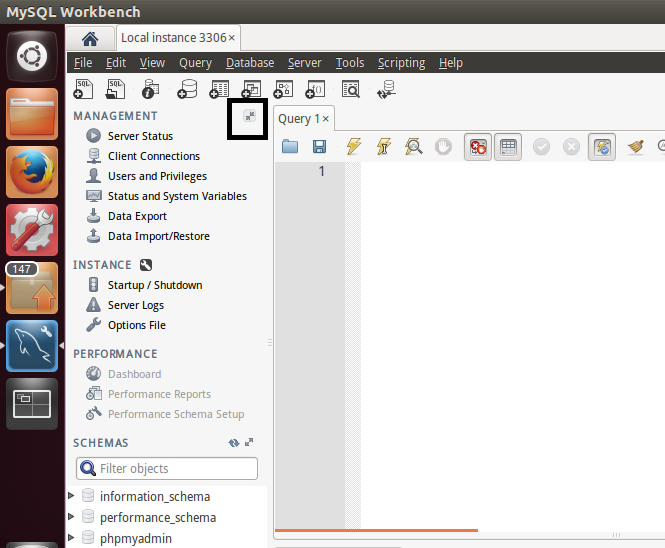Create a new SQL tab icon

(83, 89)
